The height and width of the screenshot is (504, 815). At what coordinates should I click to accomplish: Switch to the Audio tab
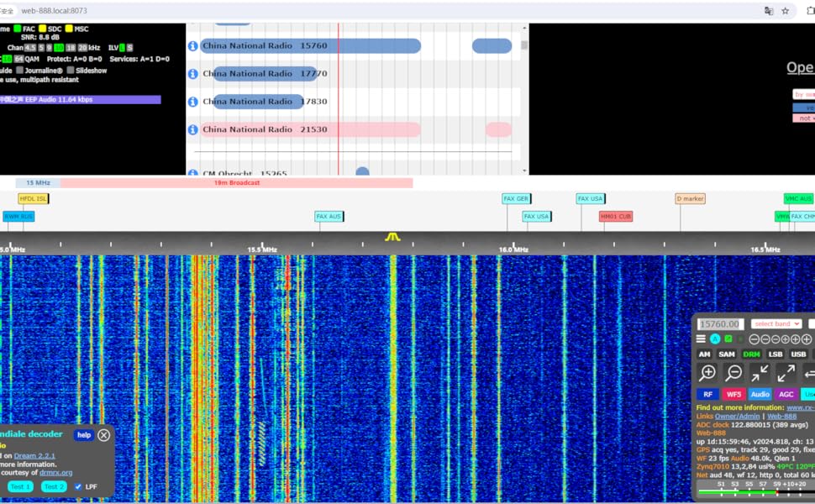click(x=760, y=394)
